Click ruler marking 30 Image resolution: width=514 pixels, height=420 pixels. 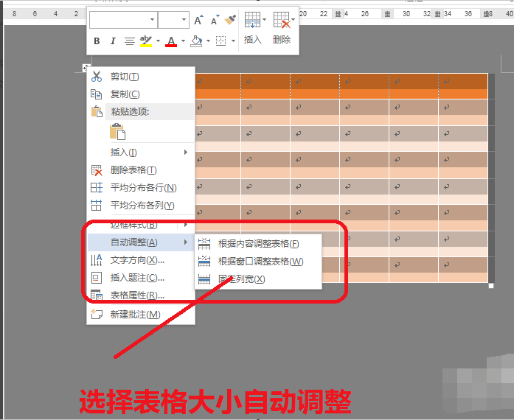pos(406,14)
